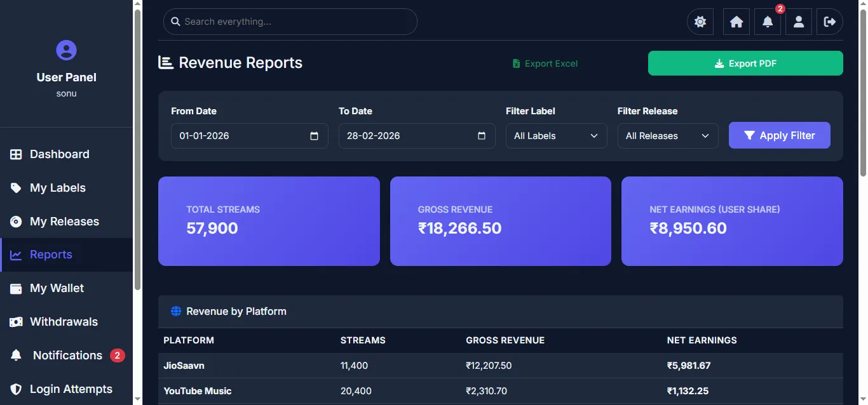Open Login Attempts menu item
Image resolution: width=868 pixels, height=405 pixels.
pyautogui.click(x=66, y=389)
